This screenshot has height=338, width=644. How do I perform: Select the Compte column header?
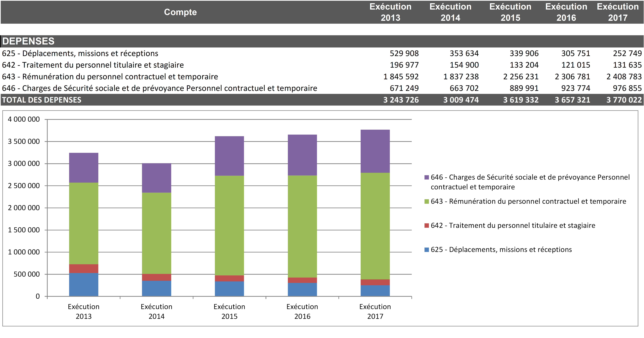point(180,12)
